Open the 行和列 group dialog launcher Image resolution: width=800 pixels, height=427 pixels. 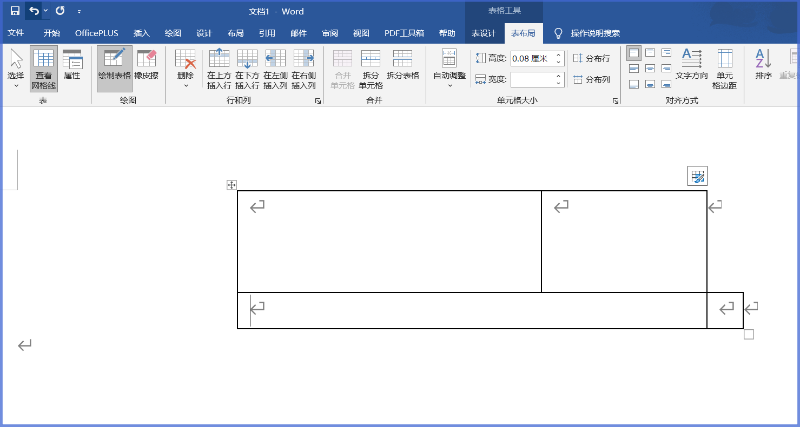[318, 102]
